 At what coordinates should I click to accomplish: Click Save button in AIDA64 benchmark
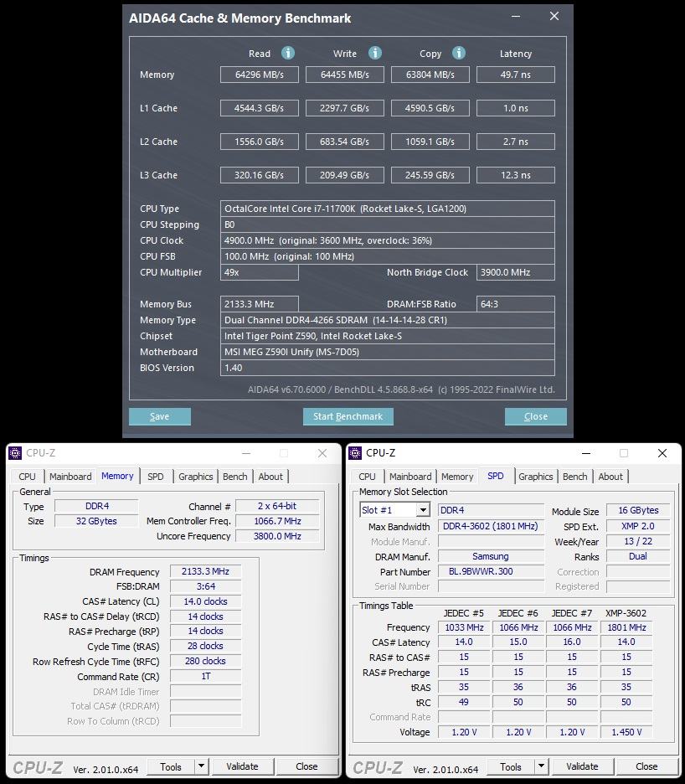click(x=159, y=416)
